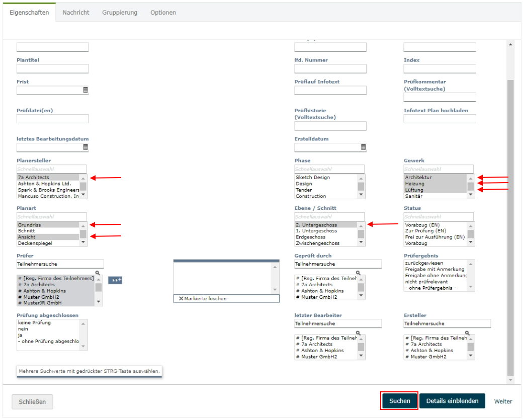
Task: Switch to the Nachricht tab
Action: [76, 13]
